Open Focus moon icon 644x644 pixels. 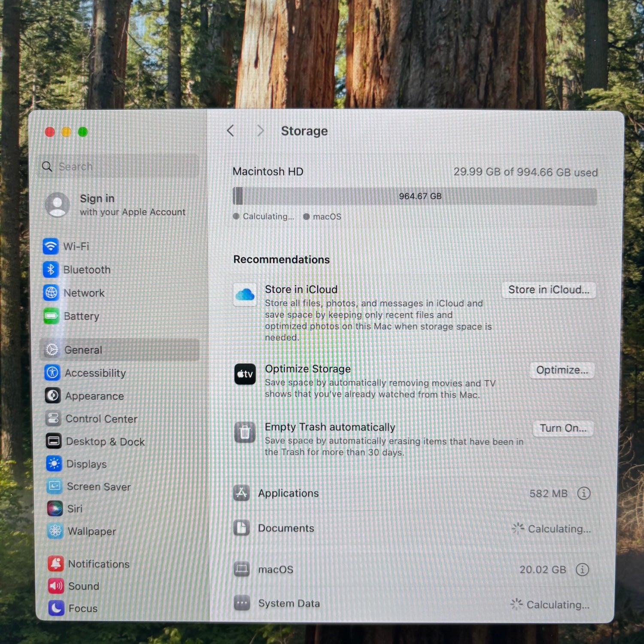pyautogui.click(x=56, y=608)
